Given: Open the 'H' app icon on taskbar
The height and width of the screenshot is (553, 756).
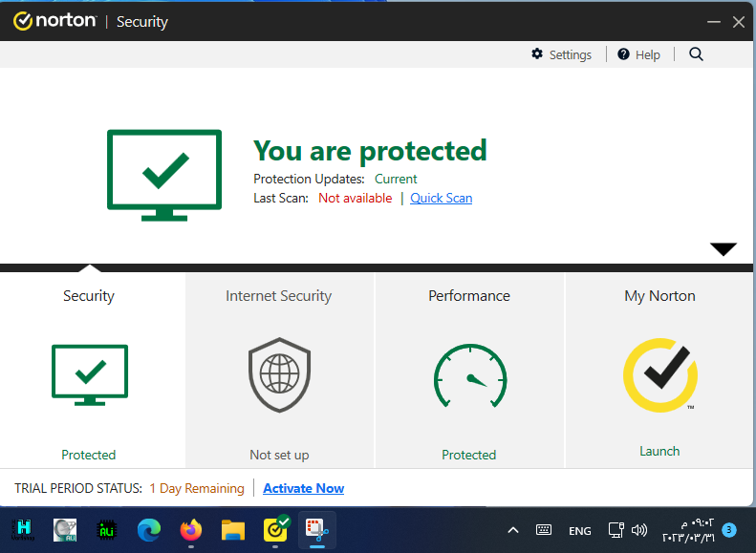Looking at the screenshot, I should [23, 530].
